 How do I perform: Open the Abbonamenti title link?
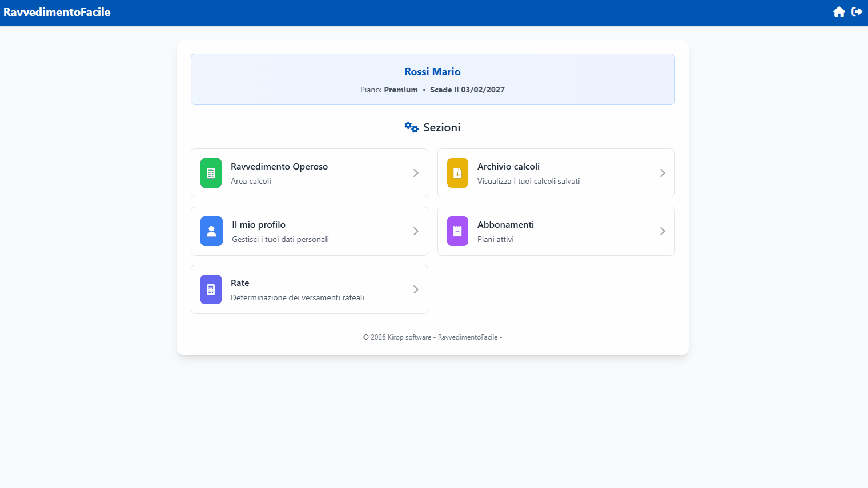(x=505, y=225)
